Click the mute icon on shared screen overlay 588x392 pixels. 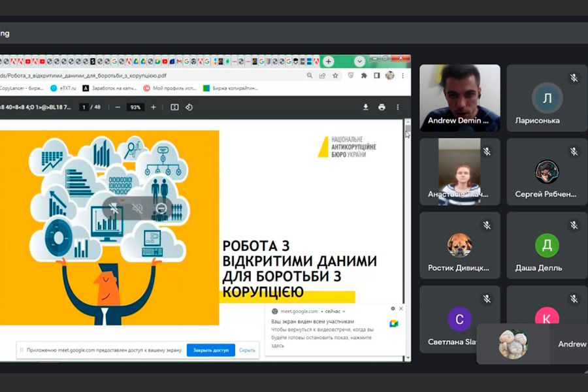[137, 208]
